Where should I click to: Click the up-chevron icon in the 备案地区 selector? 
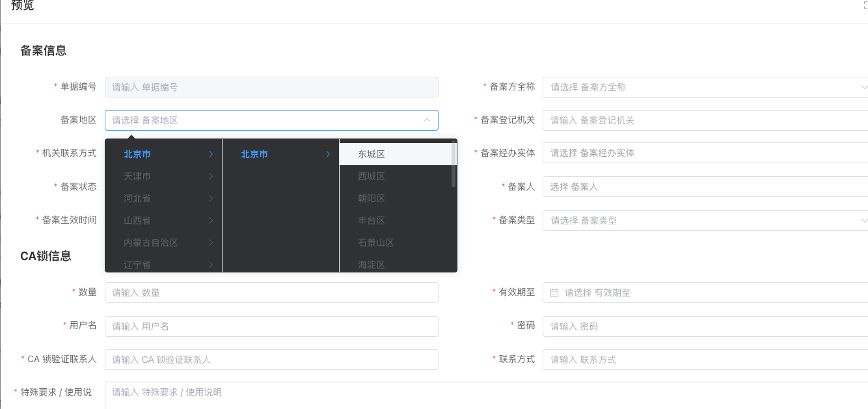[x=427, y=120]
